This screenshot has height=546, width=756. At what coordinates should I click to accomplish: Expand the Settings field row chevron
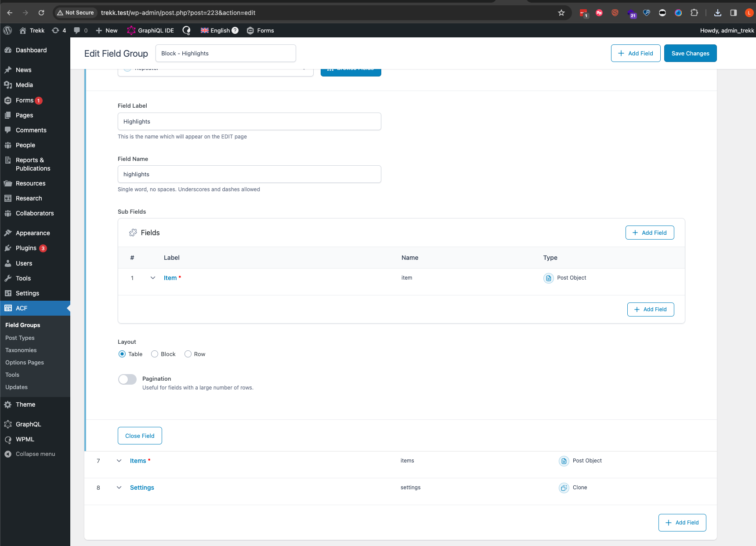pyautogui.click(x=119, y=488)
